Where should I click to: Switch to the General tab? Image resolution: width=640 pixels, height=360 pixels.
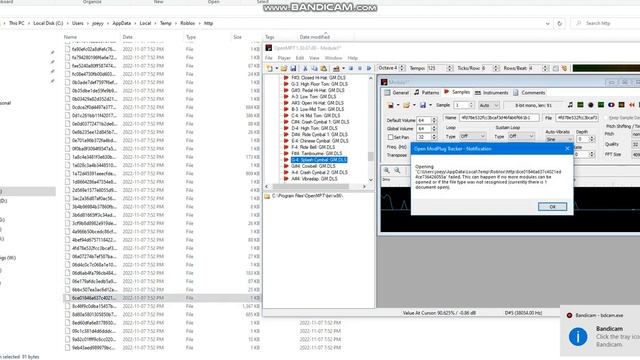pos(396,93)
